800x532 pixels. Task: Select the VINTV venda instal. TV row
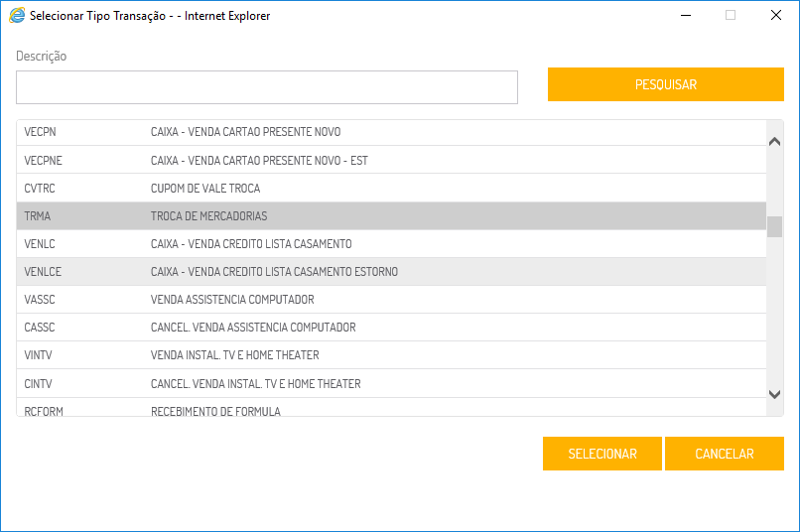coord(391,354)
